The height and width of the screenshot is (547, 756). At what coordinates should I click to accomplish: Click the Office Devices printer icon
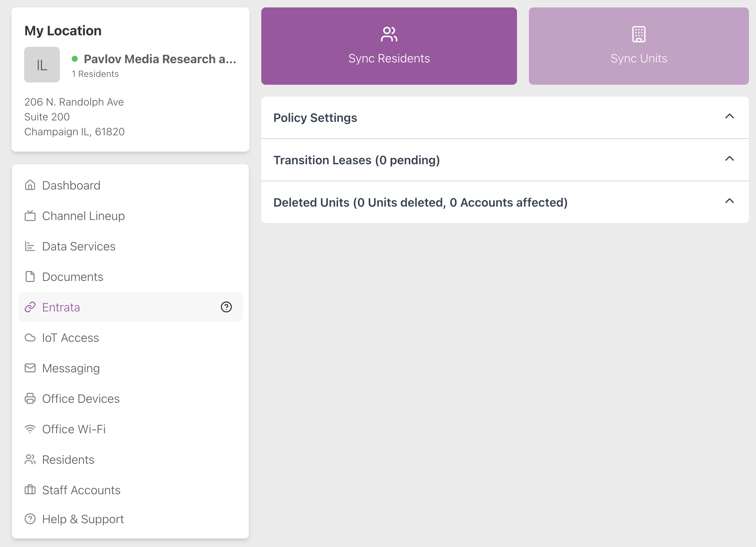30,398
